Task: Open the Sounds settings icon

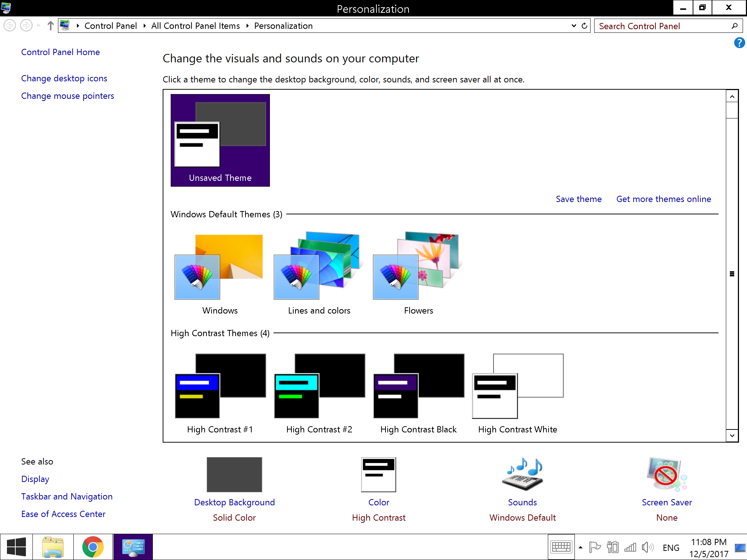Action: pyautogui.click(x=522, y=475)
